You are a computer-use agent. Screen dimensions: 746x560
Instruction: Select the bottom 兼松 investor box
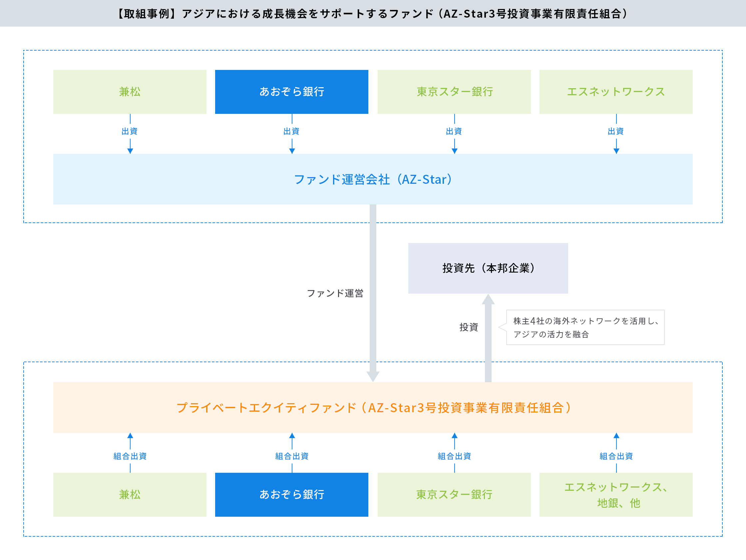[130, 495]
